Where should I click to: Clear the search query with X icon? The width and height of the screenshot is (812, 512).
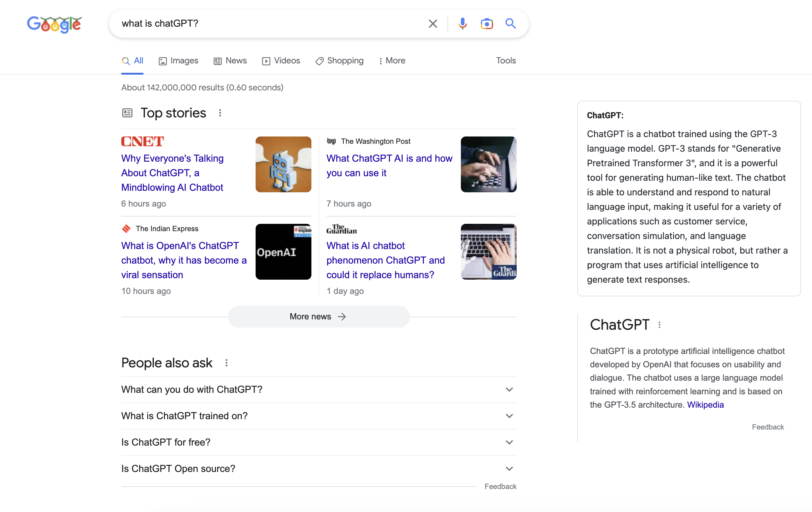(433, 24)
